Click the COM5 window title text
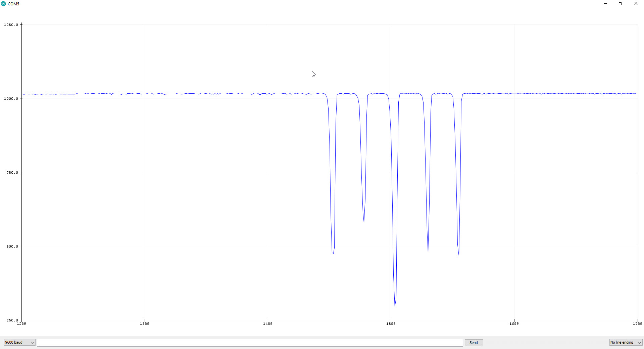This screenshot has width=644, height=349. (13, 4)
